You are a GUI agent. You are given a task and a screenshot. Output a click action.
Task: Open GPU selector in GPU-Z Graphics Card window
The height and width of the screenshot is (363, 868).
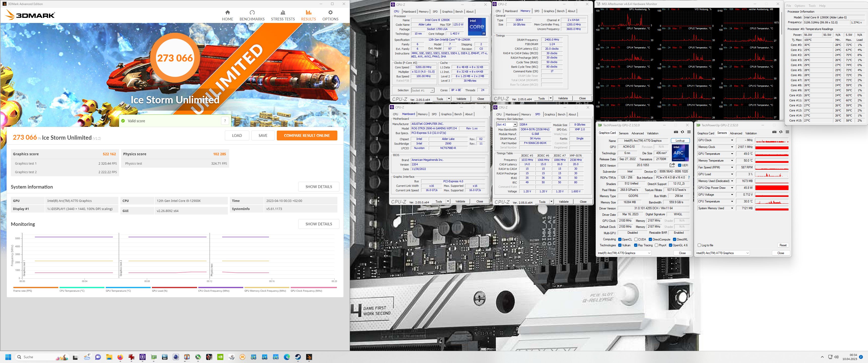(624, 253)
